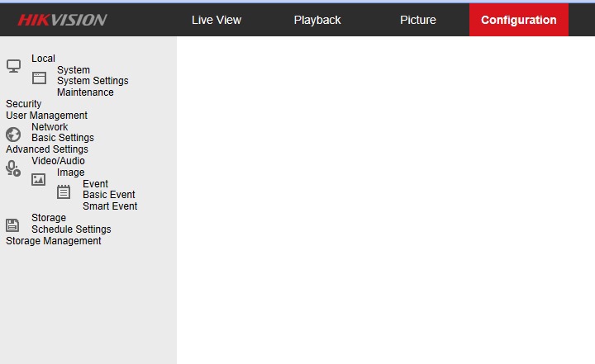The width and height of the screenshot is (595, 364).
Task: Click the Hikvision logo
Action: pyautogui.click(x=63, y=20)
